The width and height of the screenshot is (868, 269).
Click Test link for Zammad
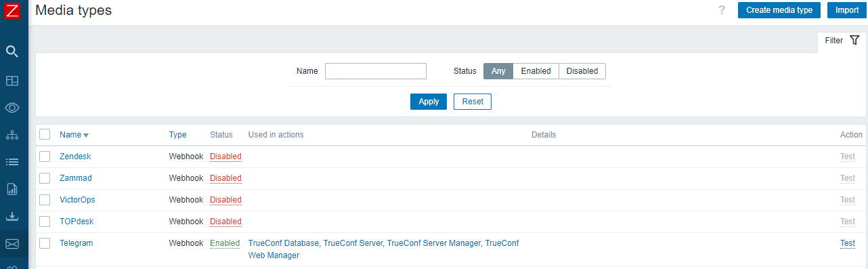pyautogui.click(x=848, y=178)
